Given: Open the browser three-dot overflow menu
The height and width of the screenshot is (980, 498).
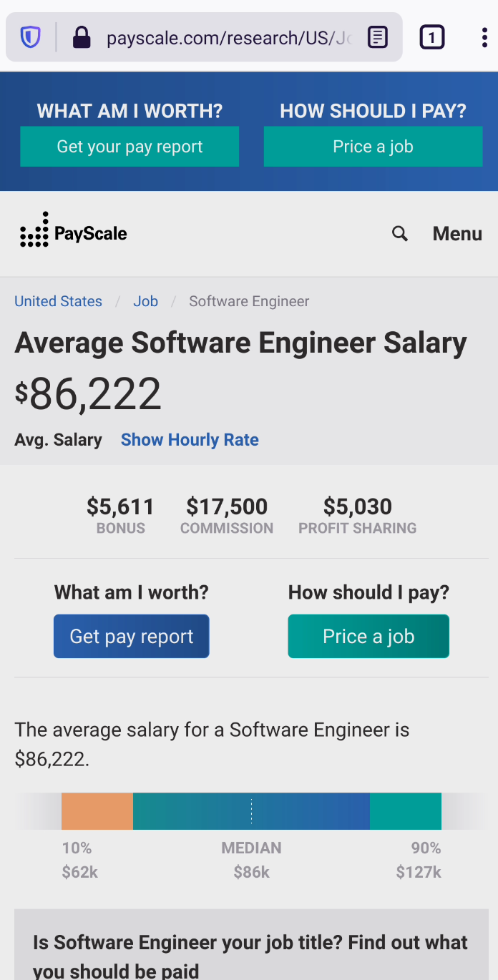Looking at the screenshot, I should [x=484, y=36].
